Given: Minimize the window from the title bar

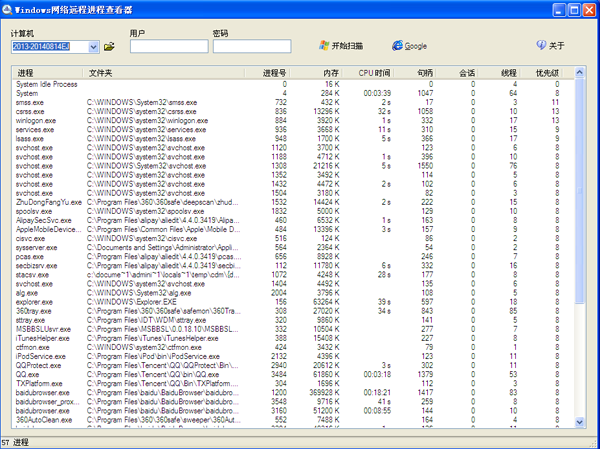Looking at the screenshot, I should [551, 9].
